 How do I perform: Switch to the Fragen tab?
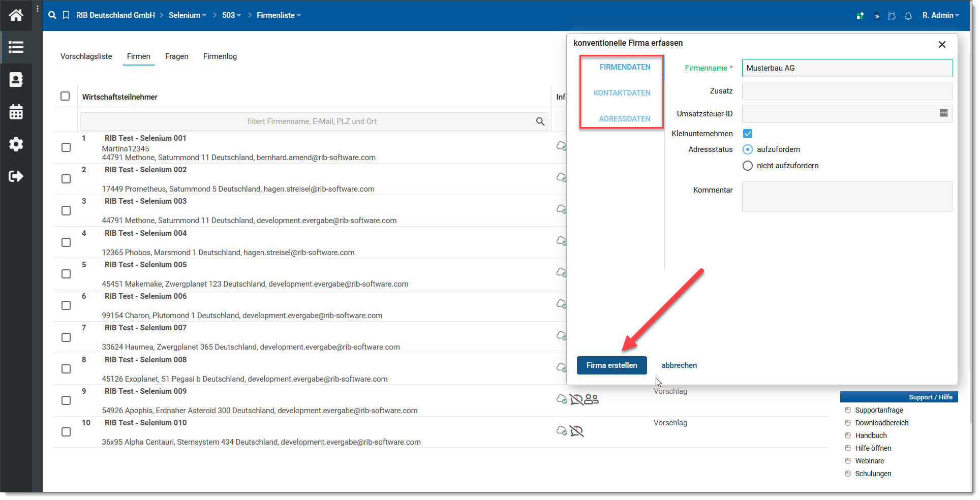[177, 56]
